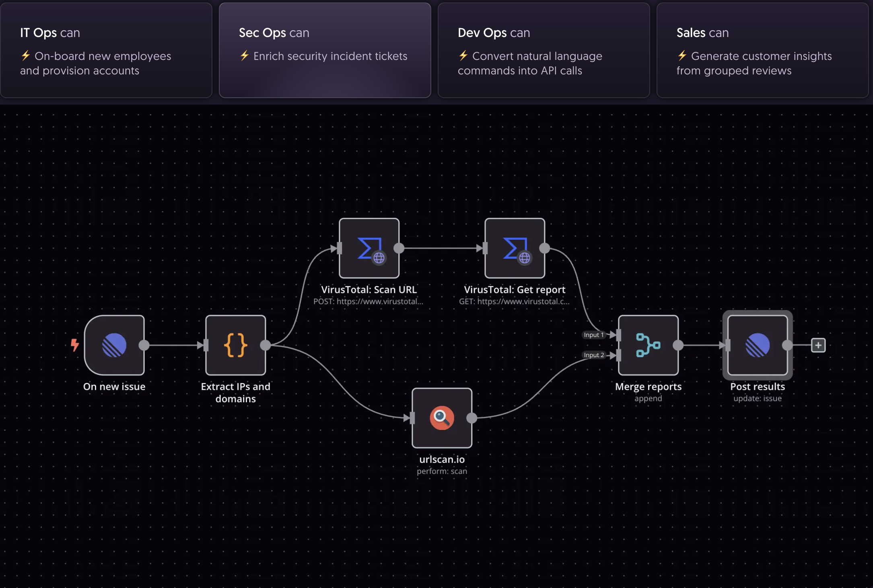Select the Sales use-case tab
873x588 pixels.
tap(763, 50)
